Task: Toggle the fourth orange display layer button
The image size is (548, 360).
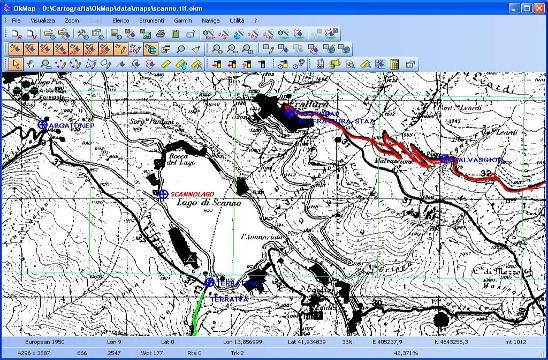Action: click(x=61, y=49)
